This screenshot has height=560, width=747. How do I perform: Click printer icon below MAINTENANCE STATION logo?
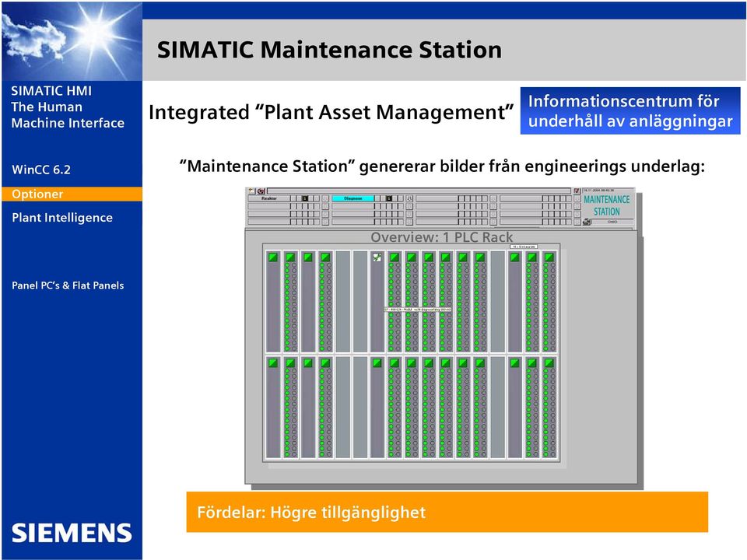pyautogui.click(x=587, y=222)
